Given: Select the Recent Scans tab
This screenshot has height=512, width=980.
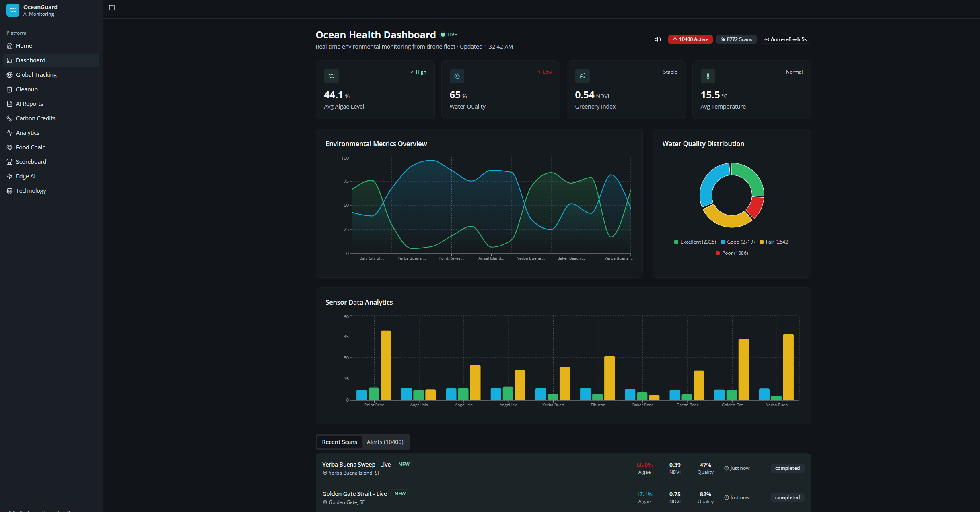Looking at the screenshot, I should [339, 442].
